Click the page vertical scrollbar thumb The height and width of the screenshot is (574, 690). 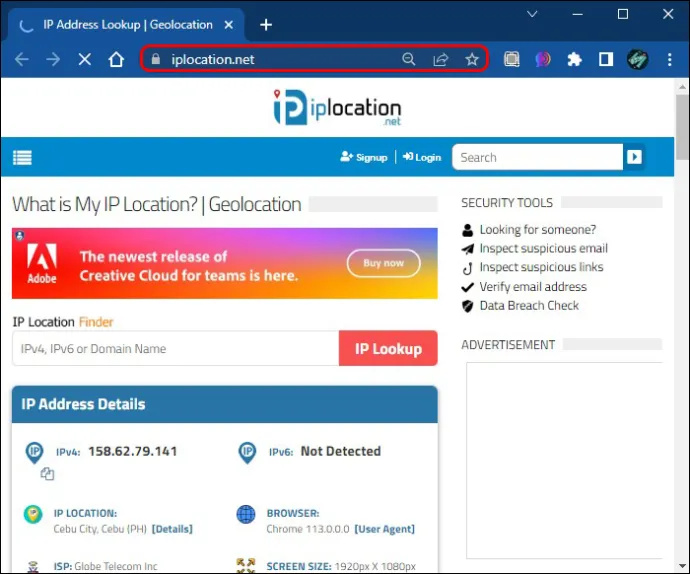pos(682,127)
